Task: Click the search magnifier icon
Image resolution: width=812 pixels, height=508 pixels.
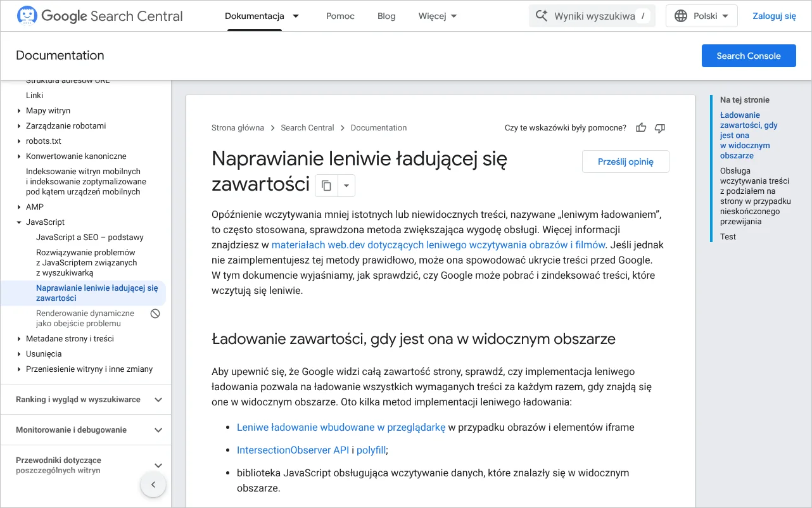Action: tap(542, 16)
